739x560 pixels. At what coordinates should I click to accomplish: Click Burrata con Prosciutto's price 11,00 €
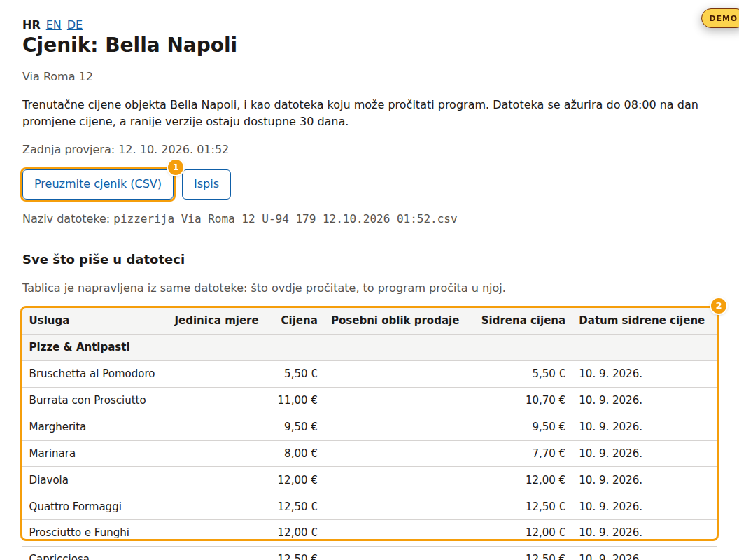(297, 400)
